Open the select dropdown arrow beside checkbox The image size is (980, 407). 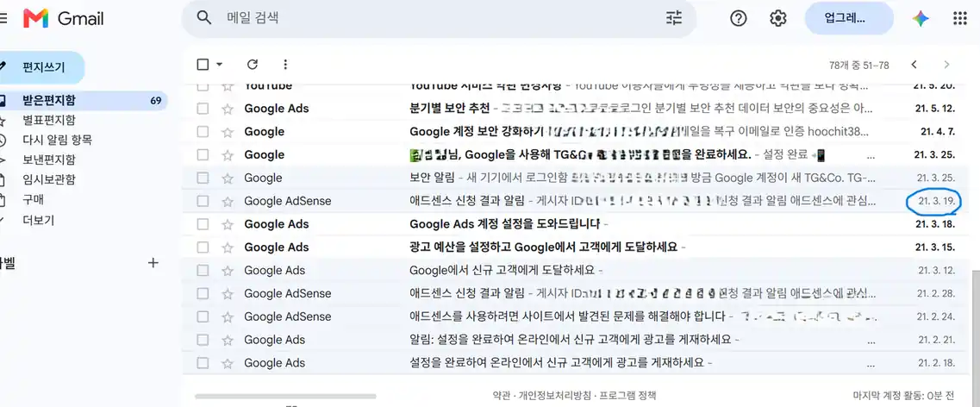[220, 64]
